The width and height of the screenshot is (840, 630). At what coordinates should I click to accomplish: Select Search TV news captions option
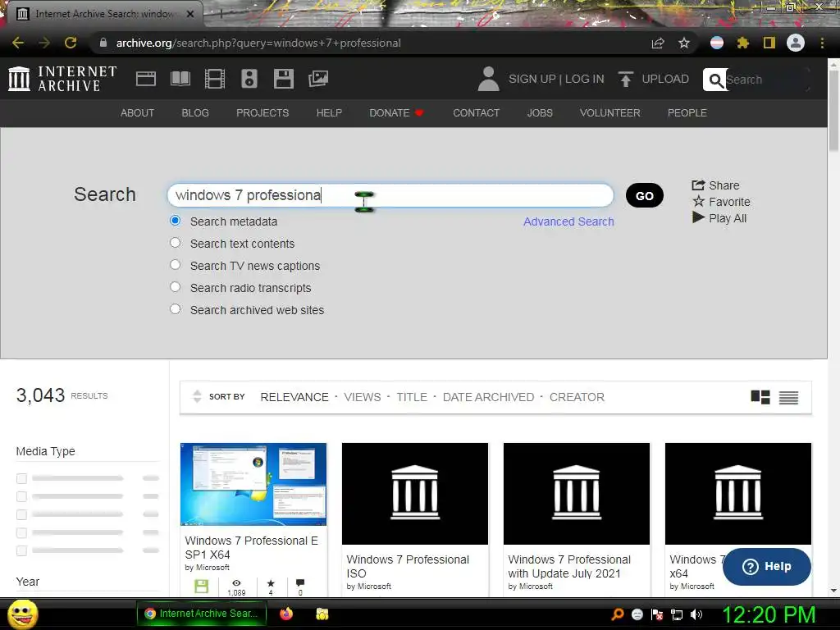(176, 265)
